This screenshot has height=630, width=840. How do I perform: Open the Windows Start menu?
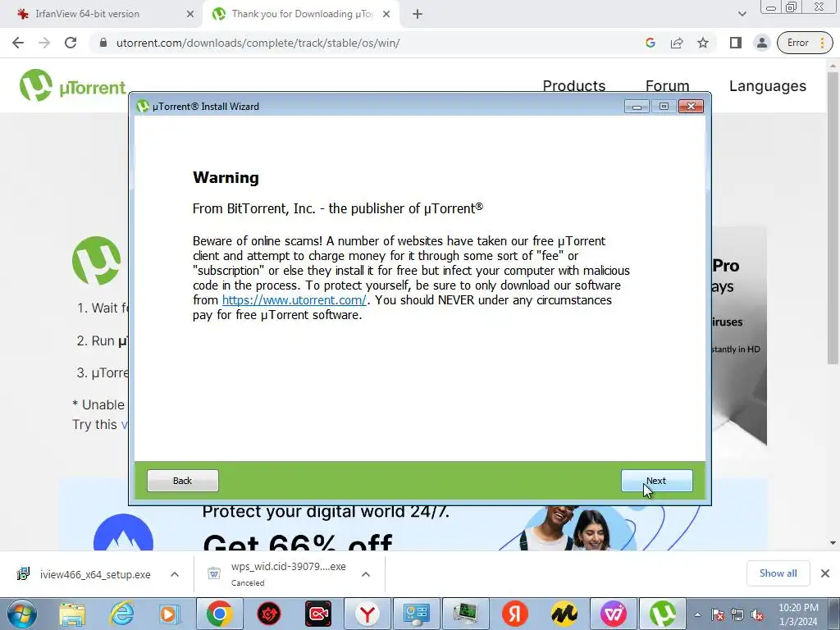tap(21, 614)
